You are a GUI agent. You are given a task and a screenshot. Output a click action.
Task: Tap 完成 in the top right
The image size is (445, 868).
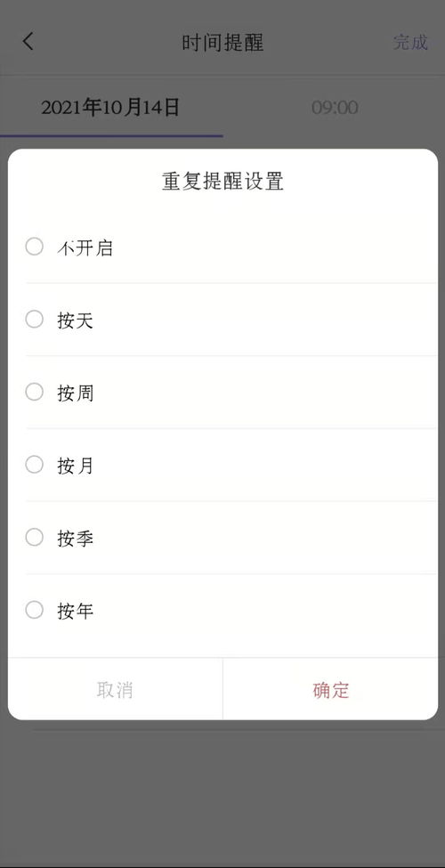pos(410,42)
